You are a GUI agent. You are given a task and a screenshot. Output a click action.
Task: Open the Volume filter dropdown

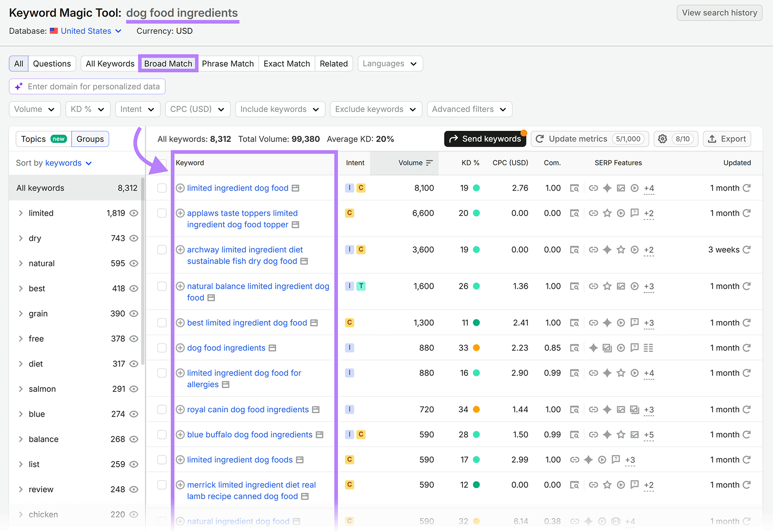(x=35, y=109)
